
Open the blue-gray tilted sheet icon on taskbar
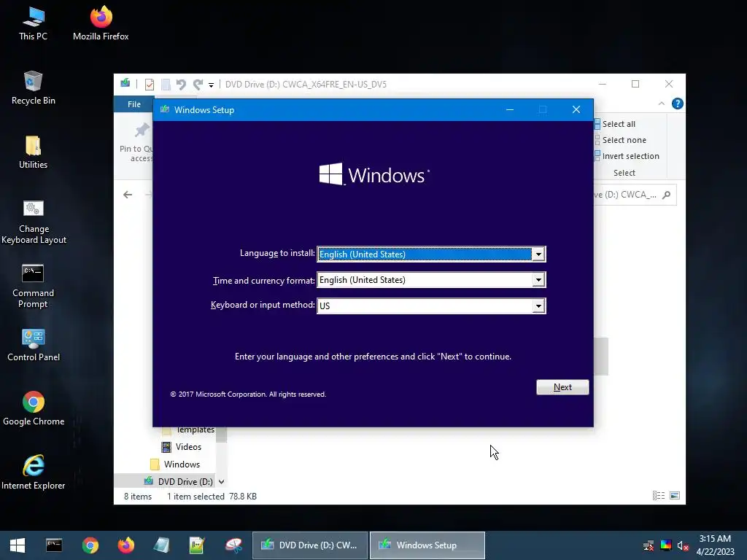pyautogui.click(x=161, y=545)
